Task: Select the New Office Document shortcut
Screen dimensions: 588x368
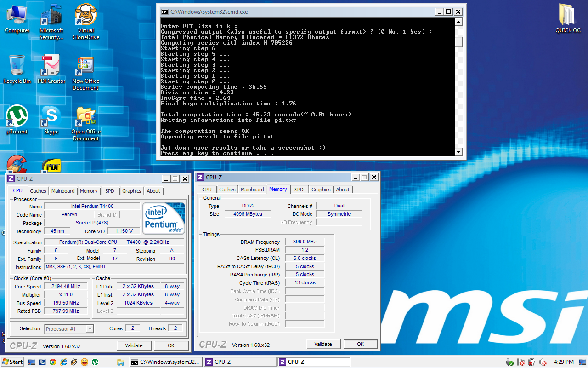Action: coord(86,74)
